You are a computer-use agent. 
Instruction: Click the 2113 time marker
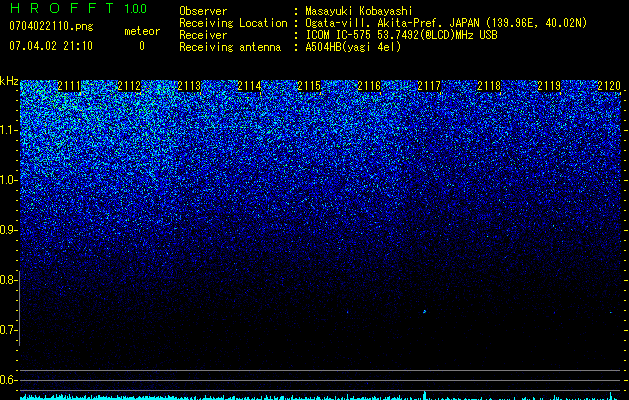(x=189, y=86)
